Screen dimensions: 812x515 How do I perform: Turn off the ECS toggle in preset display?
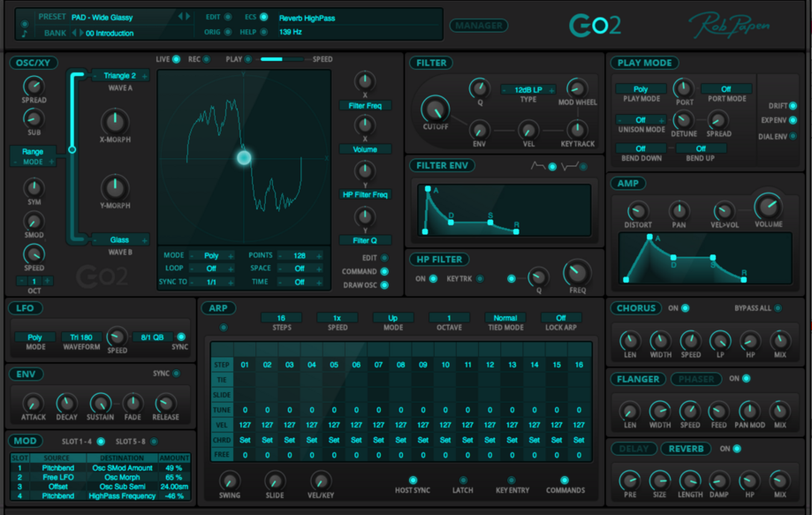pos(264,17)
